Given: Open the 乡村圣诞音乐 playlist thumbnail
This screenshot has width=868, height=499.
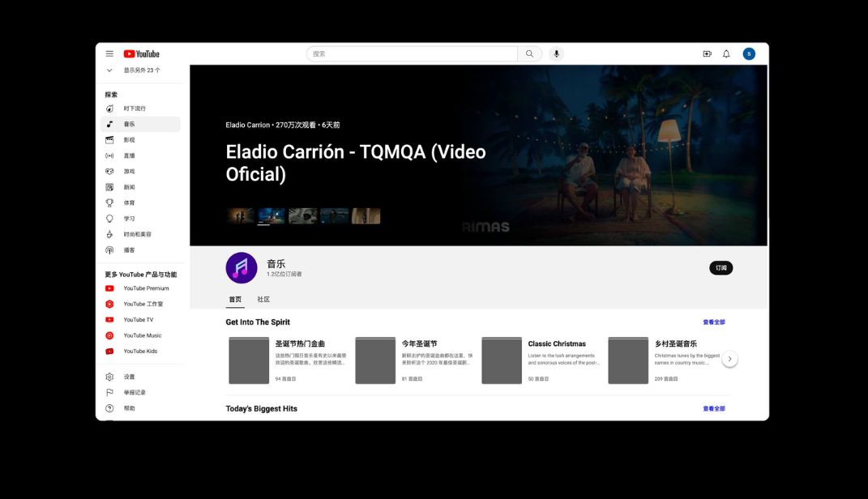Looking at the screenshot, I should tap(628, 360).
